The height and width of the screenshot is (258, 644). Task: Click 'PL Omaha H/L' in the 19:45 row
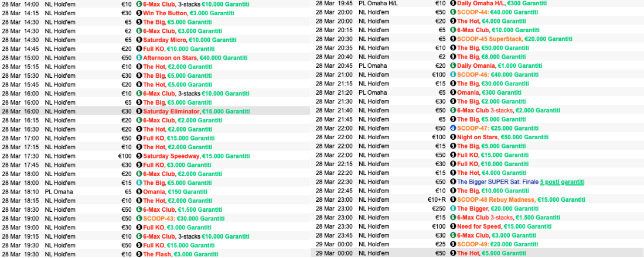379,4
